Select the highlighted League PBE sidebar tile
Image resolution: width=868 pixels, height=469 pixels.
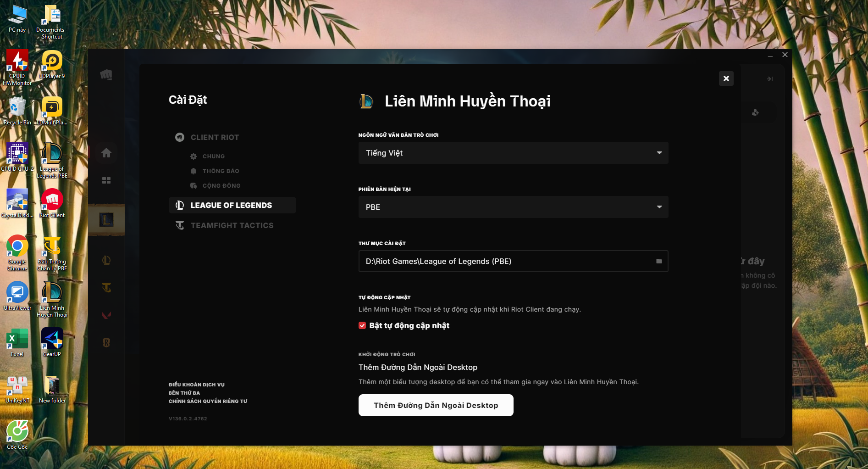(x=106, y=220)
